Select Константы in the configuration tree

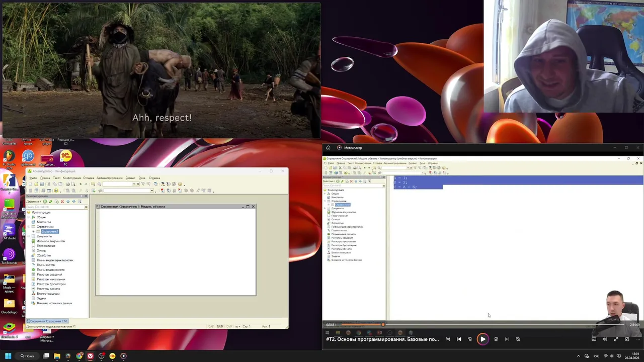44,222
